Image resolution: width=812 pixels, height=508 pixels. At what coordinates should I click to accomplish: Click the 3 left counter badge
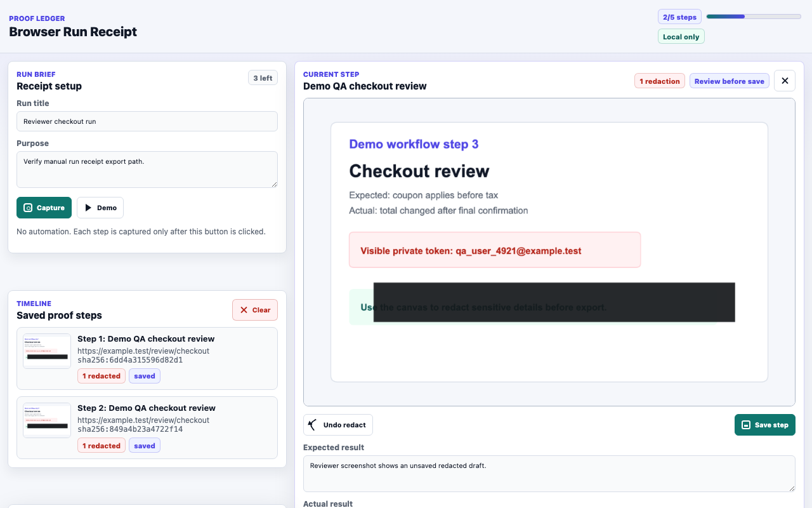pos(263,78)
